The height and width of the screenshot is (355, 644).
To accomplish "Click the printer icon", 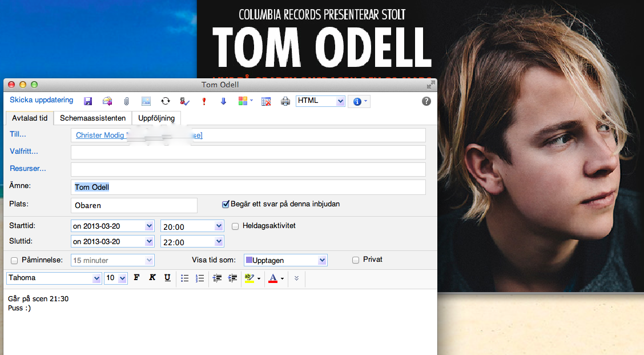I will (x=285, y=101).
